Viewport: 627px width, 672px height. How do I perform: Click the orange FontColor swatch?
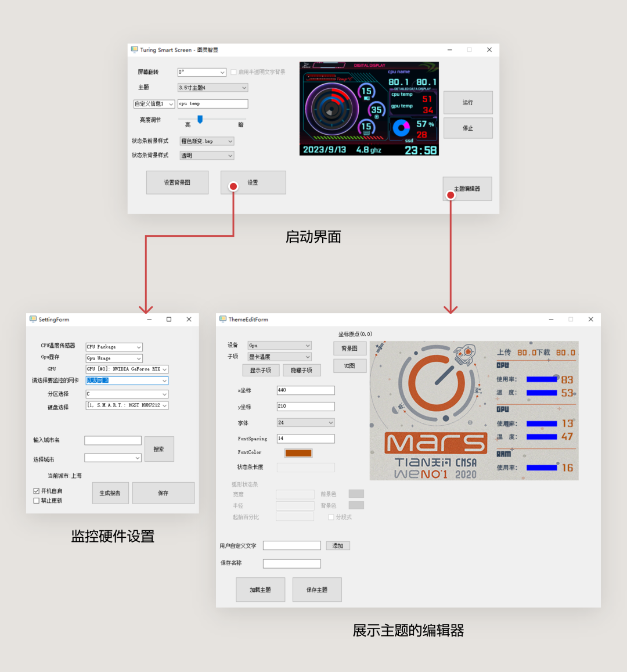click(x=298, y=453)
